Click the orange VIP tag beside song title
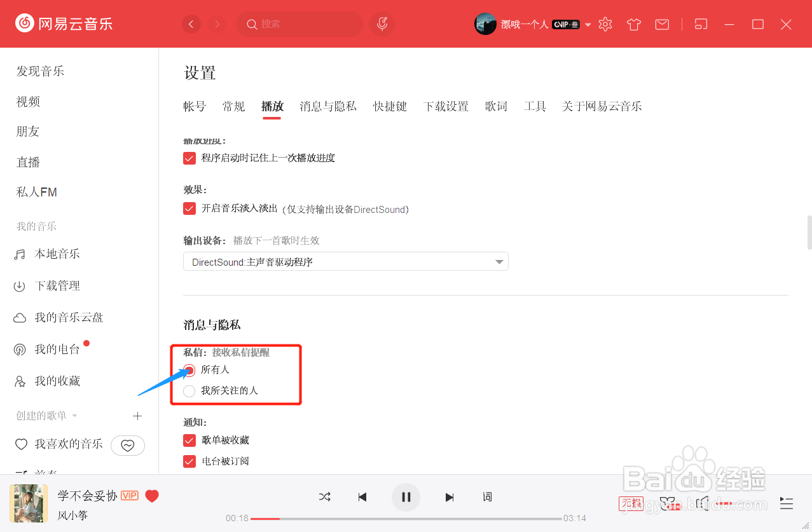This screenshot has width=812, height=532. [x=130, y=496]
